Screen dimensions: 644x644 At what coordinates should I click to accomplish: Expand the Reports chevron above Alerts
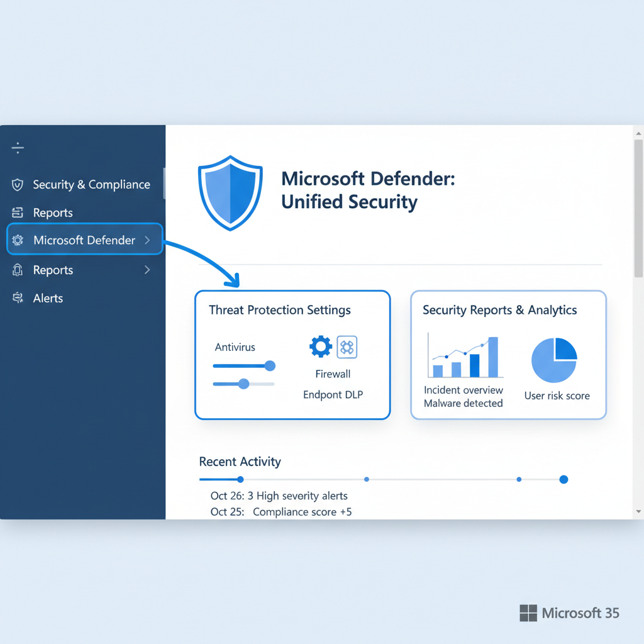point(147,270)
